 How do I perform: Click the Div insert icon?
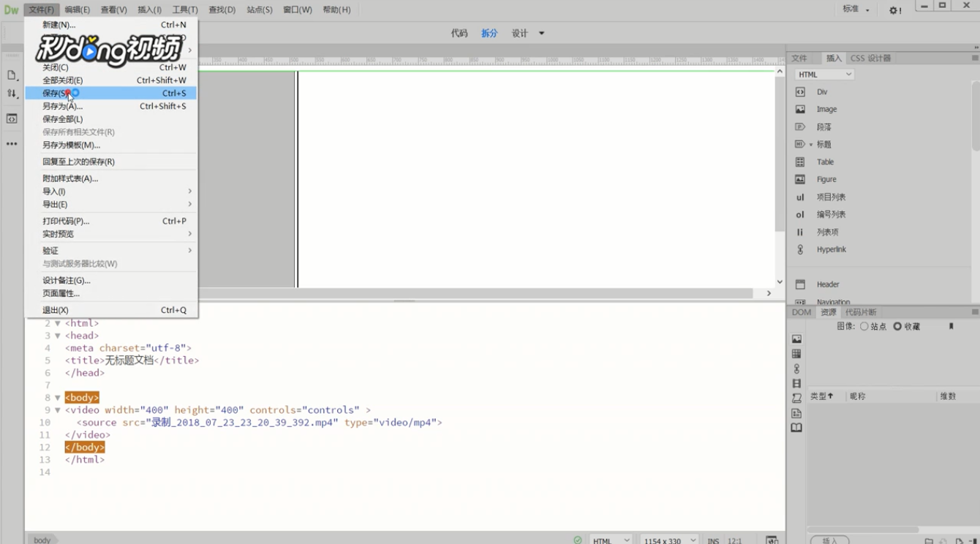pyautogui.click(x=800, y=91)
